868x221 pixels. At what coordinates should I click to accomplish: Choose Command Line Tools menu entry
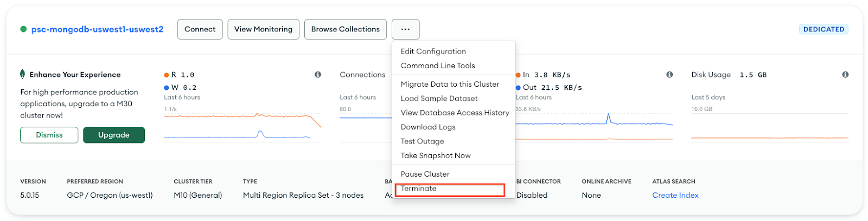[x=437, y=66]
